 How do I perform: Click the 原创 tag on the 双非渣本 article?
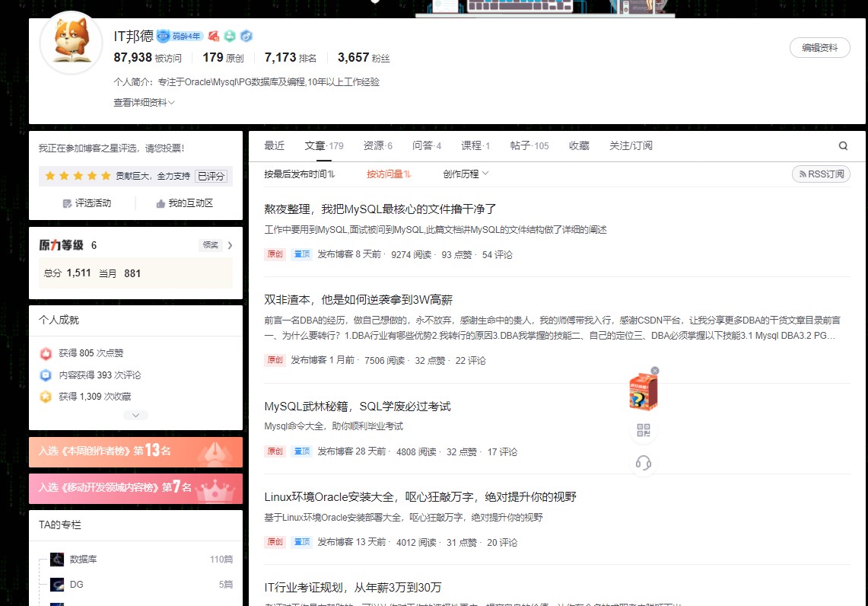[275, 360]
